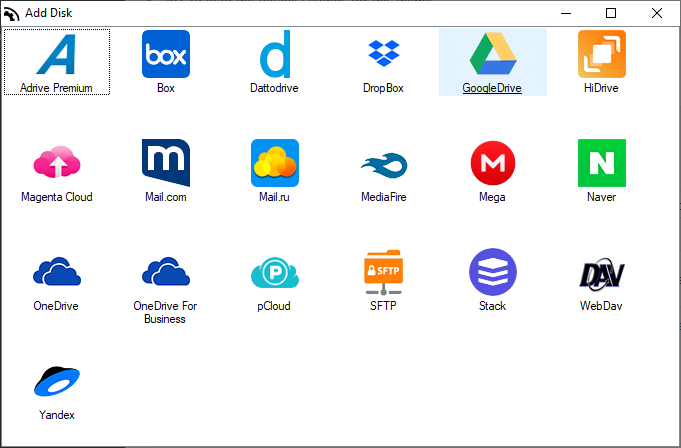Click the GoogleDrive triangle icon
Viewport: 681px width, 448px height.
[493, 53]
